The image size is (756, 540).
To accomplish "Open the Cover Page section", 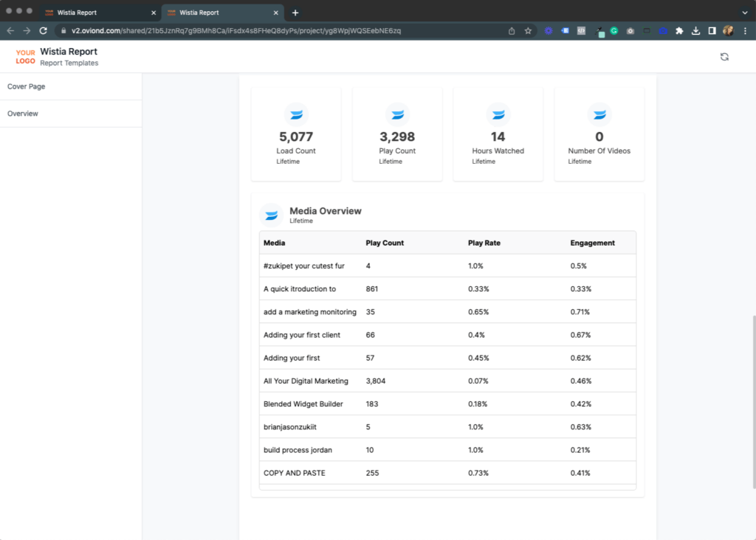I will click(x=71, y=87).
